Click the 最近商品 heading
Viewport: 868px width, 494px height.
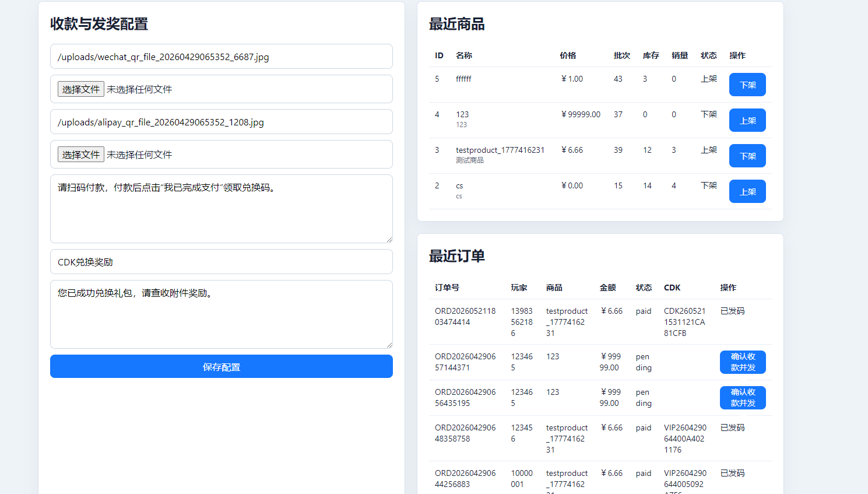(457, 24)
